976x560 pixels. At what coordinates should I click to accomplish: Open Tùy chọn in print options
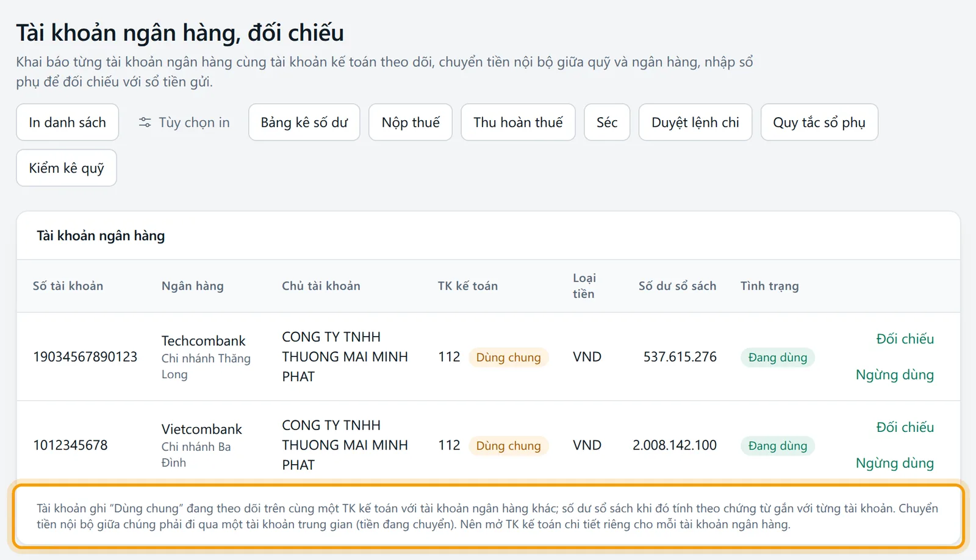pyautogui.click(x=184, y=123)
